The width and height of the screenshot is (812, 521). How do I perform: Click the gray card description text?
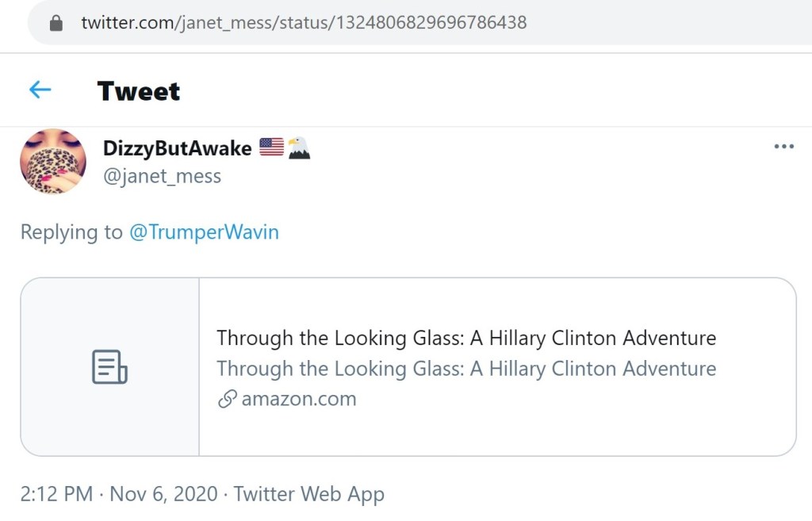[466, 369]
